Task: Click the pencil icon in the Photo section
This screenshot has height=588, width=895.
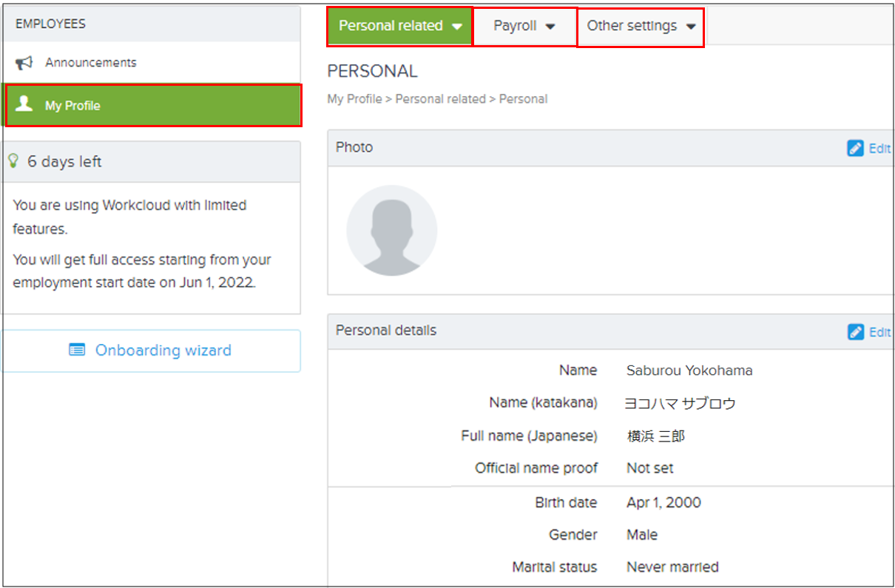Action: [x=857, y=148]
